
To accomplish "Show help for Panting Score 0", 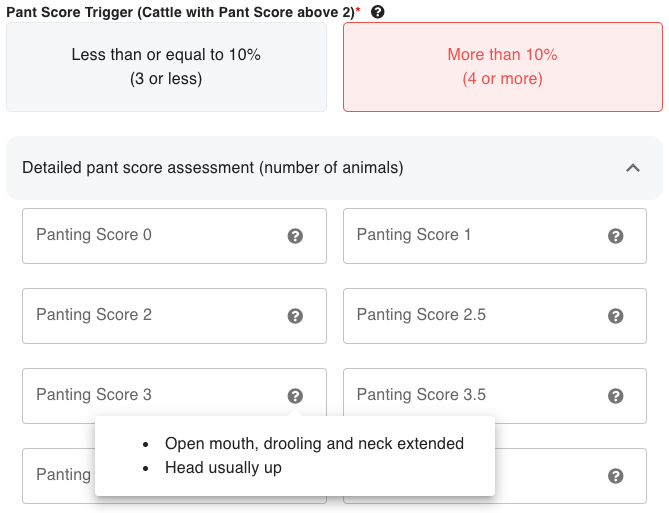I will [x=295, y=236].
